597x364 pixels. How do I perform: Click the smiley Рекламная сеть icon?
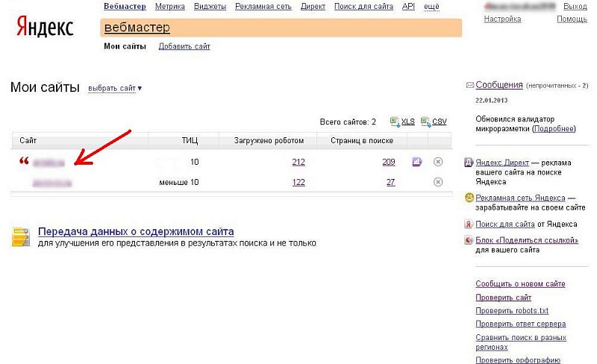pos(469,198)
